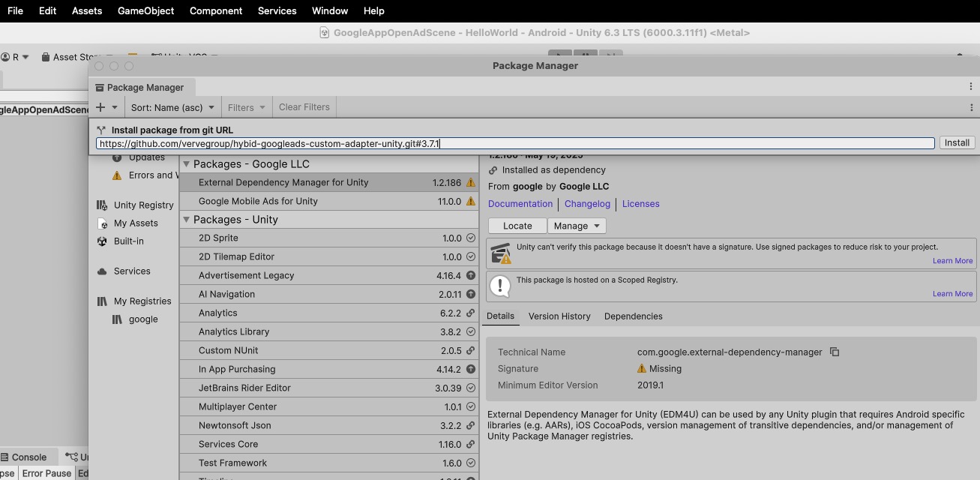Click the Locate button
The image size is (980, 480).
point(517,226)
